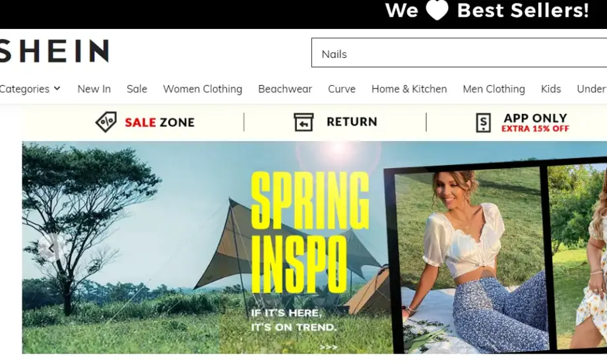Open the We Love Best Sellers promo
607x364 pixels.
(487, 11)
